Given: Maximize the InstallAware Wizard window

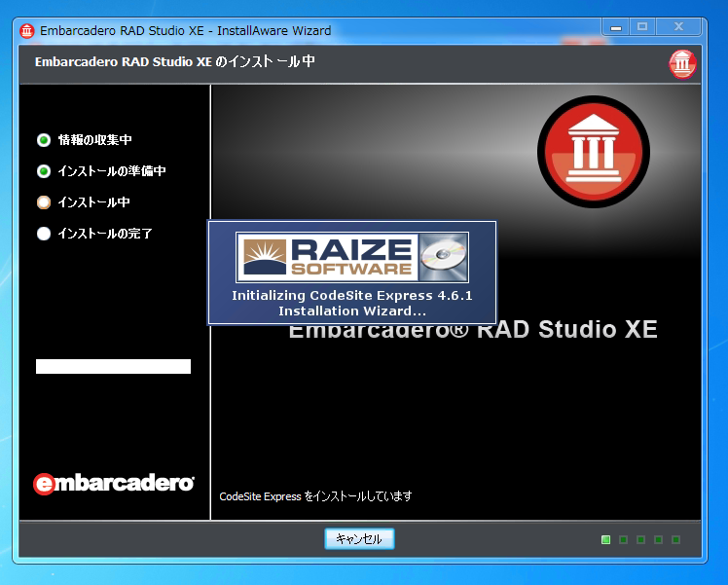Looking at the screenshot, I should tap(642, 27).
